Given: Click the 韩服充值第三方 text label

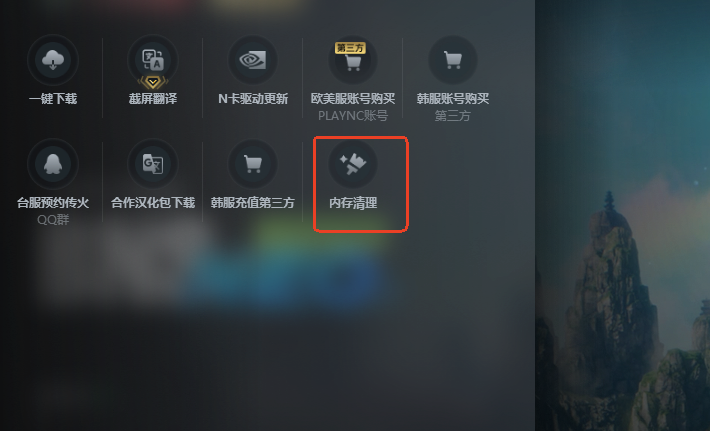Looking at the screenshot, I should pyautogui.click(x=253, y=203).
